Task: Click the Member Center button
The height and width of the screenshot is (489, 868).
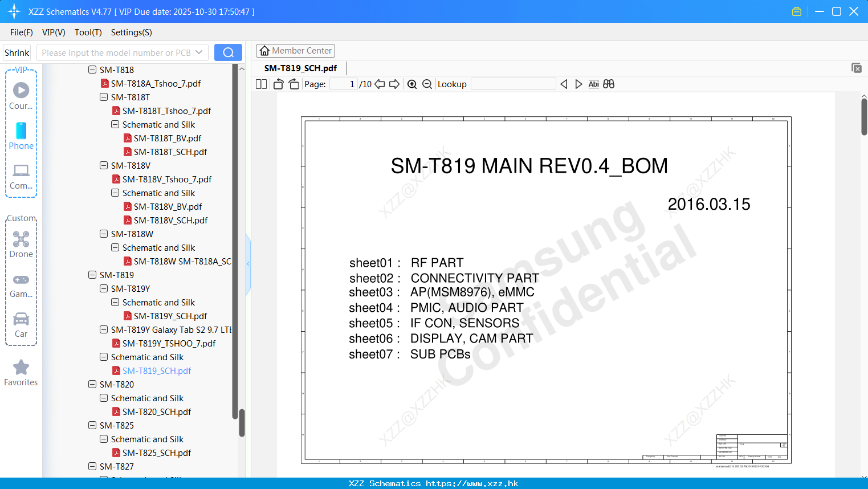Action: coord(295,51)
